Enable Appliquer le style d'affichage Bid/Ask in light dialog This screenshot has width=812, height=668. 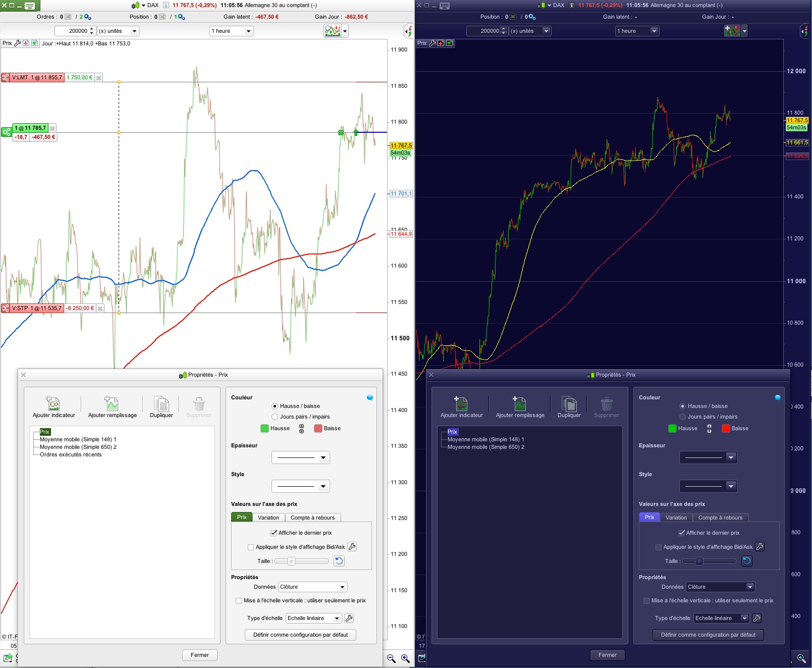tap(251, 547)
